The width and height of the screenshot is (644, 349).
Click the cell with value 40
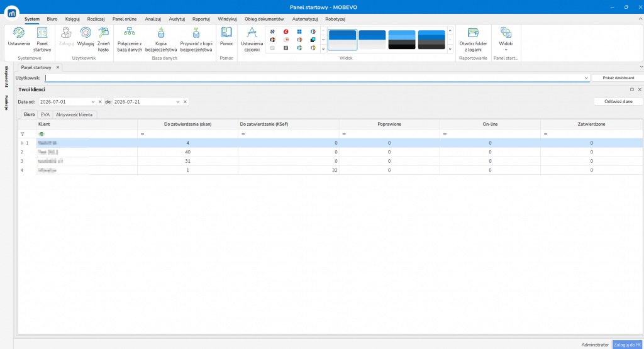tap(187, 152)
